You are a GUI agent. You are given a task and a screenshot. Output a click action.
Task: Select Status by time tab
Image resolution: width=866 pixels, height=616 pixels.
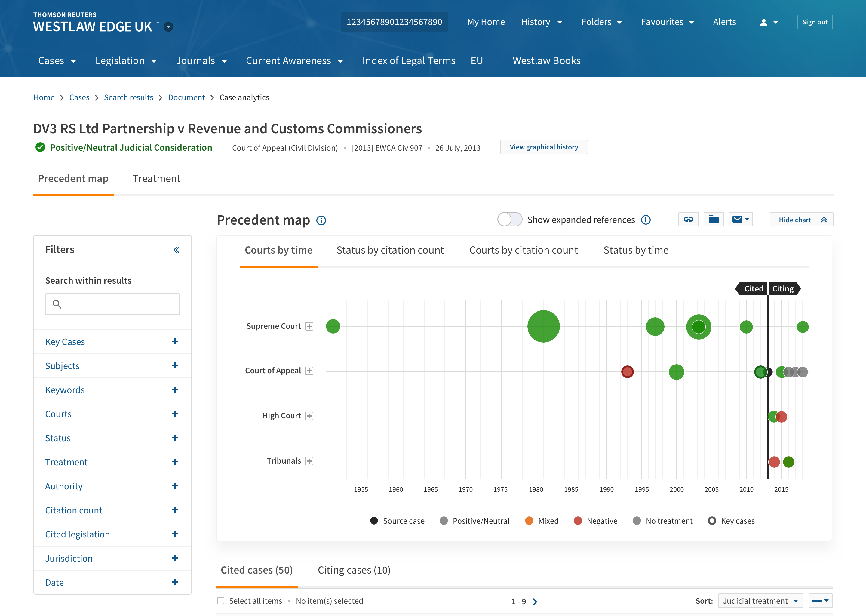click(636, 250)
